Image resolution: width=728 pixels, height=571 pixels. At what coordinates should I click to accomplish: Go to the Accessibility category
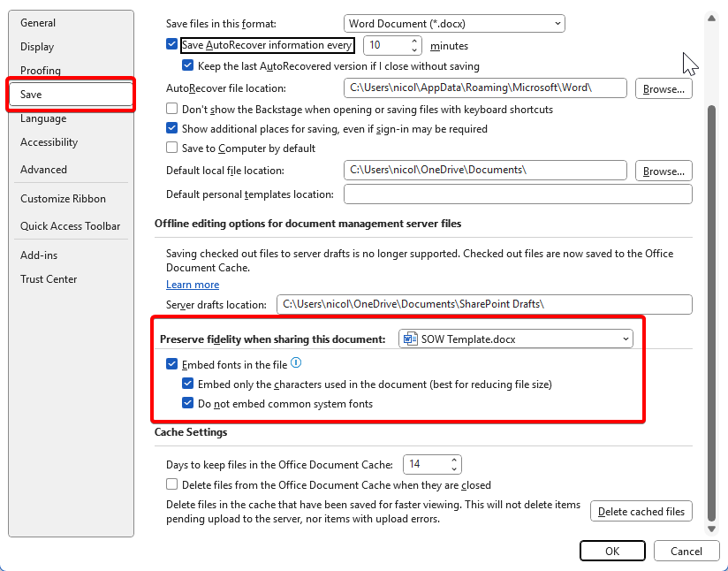point(71,142)
